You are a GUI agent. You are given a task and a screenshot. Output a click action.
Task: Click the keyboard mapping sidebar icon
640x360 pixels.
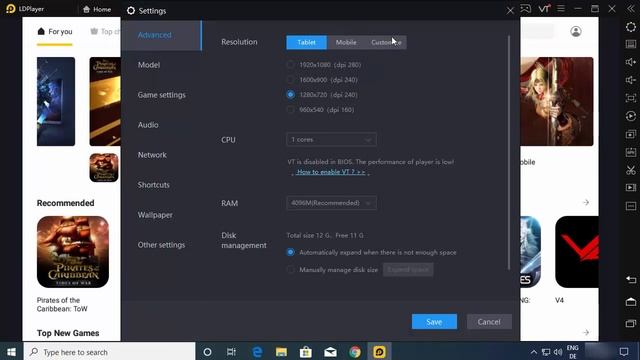click(x=631, y=44)
